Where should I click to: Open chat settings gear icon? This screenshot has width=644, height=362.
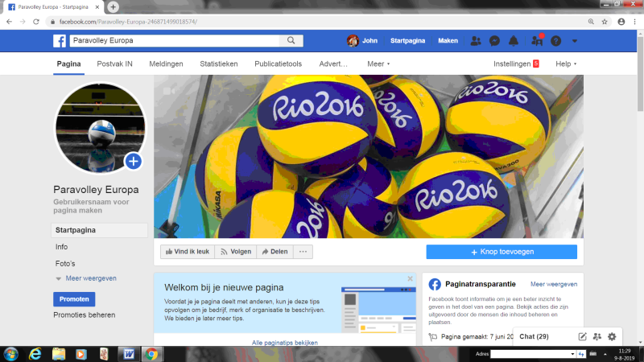pyautogui.click(x=612, y=336)
